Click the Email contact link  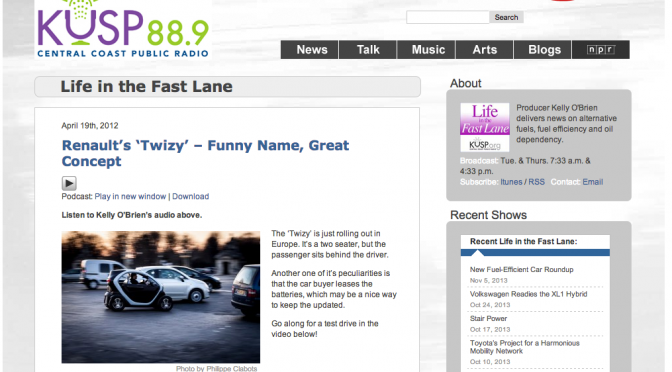[x=593, y=182]
